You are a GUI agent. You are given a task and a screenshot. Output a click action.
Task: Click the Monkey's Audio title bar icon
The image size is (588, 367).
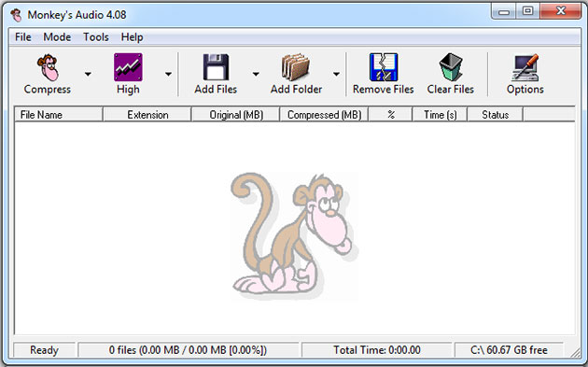coord(17,15)
